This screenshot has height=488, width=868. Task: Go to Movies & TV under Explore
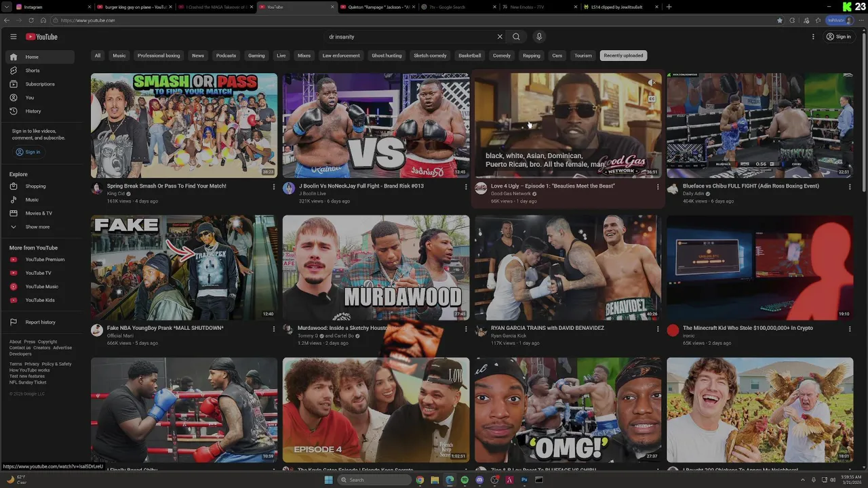tap(41, 213)
